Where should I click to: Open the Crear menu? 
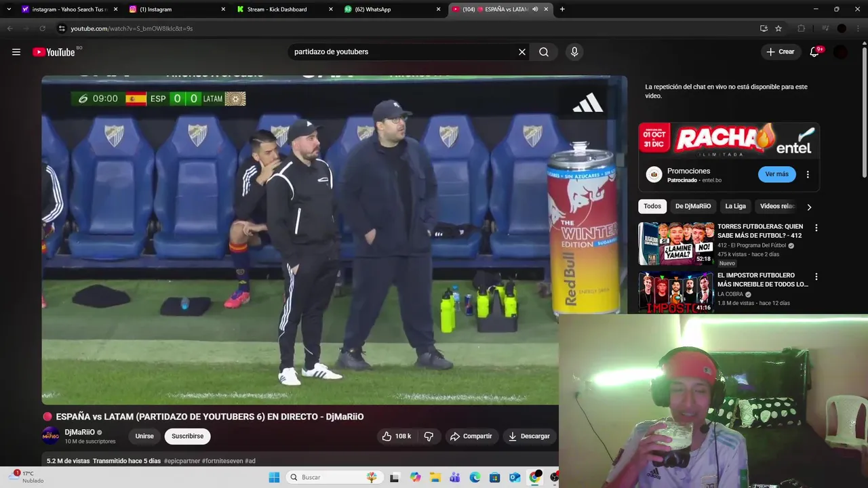(x=781, y=52)
